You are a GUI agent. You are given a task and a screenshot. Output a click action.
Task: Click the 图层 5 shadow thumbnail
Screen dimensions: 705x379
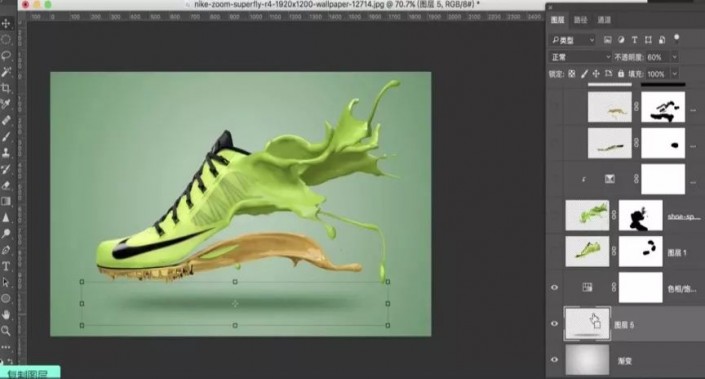[587, 323]
